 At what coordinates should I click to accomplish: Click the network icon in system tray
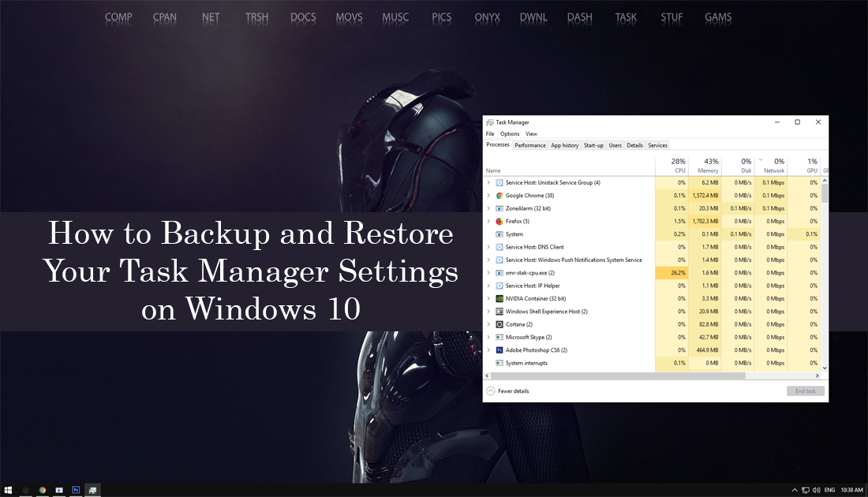point(806,490)
